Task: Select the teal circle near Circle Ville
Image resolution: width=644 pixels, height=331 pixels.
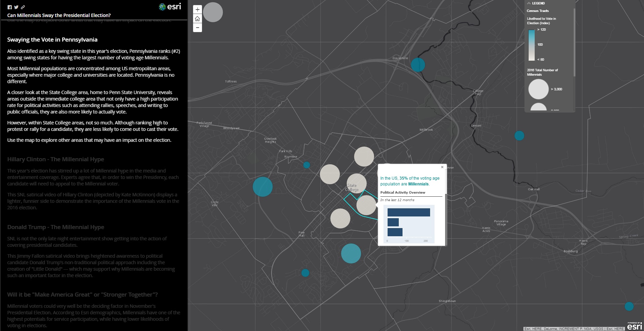Action: [x=263, y=186]
